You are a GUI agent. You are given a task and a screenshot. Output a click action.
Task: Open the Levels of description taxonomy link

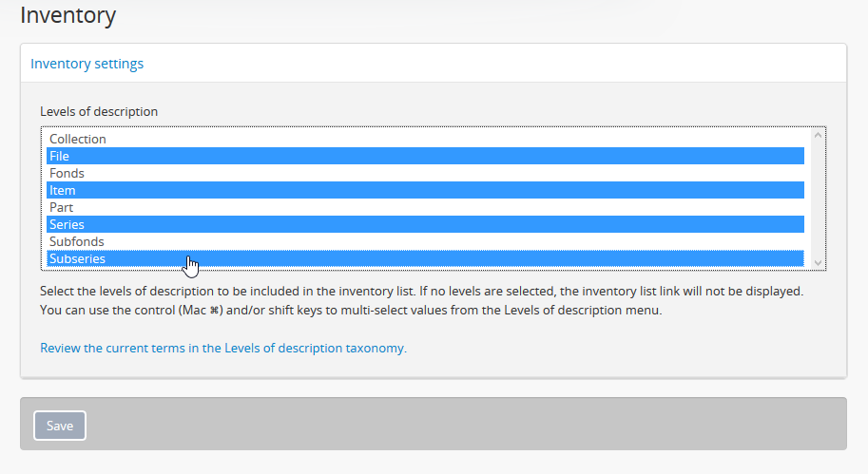[x=223, y=349]
